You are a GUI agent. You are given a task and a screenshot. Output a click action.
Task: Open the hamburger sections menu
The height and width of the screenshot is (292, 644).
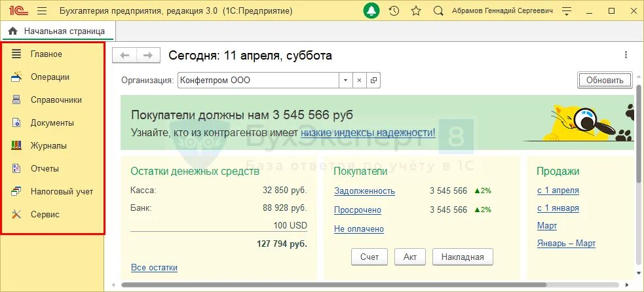(42, 11)
